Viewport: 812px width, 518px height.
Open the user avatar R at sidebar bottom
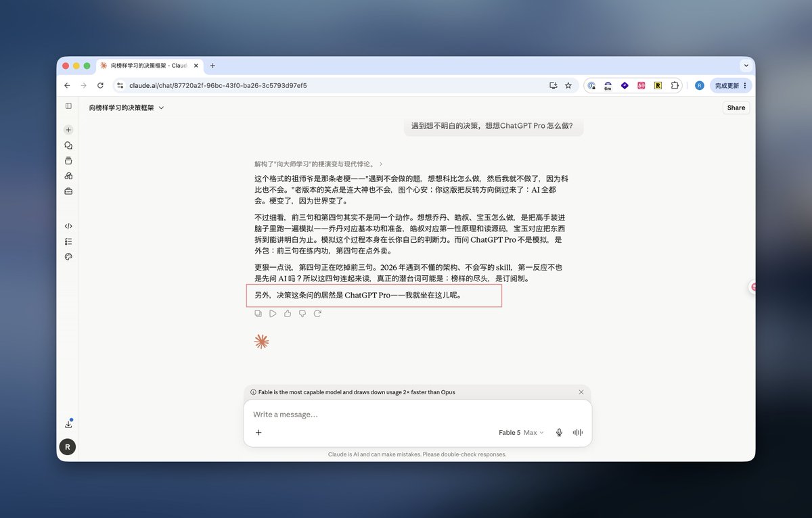(x=68, y=446)
